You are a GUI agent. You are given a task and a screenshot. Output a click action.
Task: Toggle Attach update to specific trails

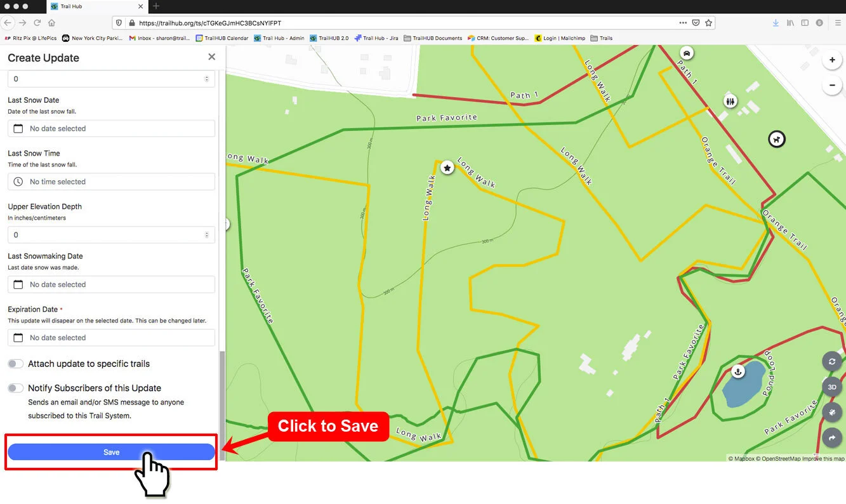click(16, 364)
